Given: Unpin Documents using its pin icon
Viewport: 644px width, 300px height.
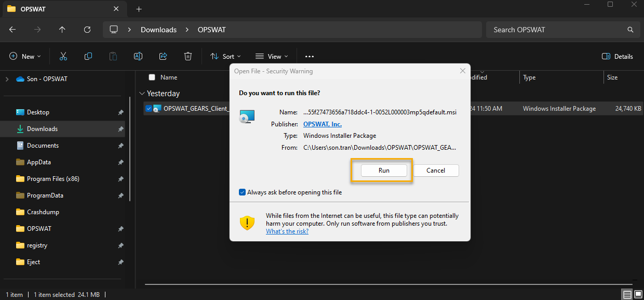Looking at the screenshot, I should 120,146.
